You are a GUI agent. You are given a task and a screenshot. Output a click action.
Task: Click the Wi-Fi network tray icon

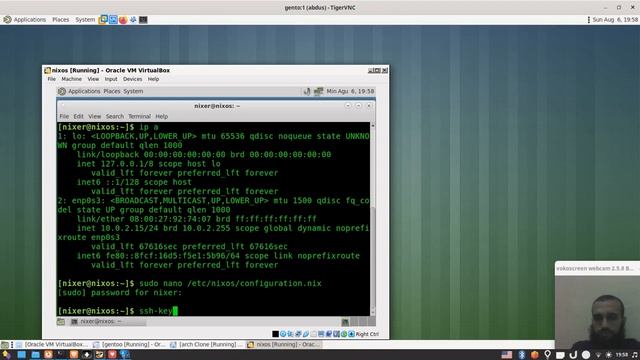click(598, 355)
